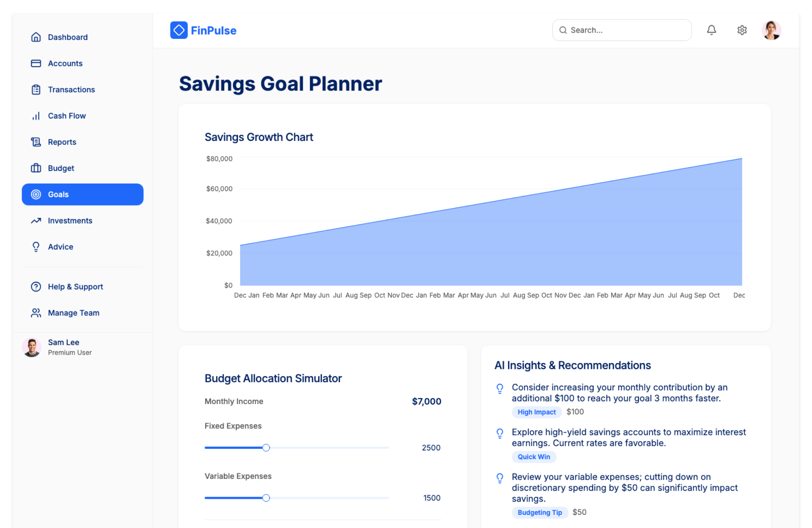This screenshot has width=812, height=528.
Task: Click the Dashboard home icon
Action: point(36,37)
